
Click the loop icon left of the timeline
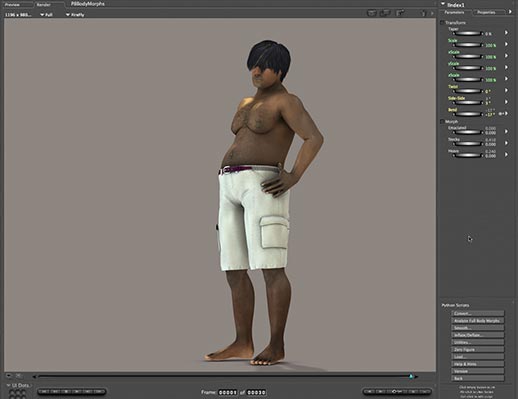[9, 376]
